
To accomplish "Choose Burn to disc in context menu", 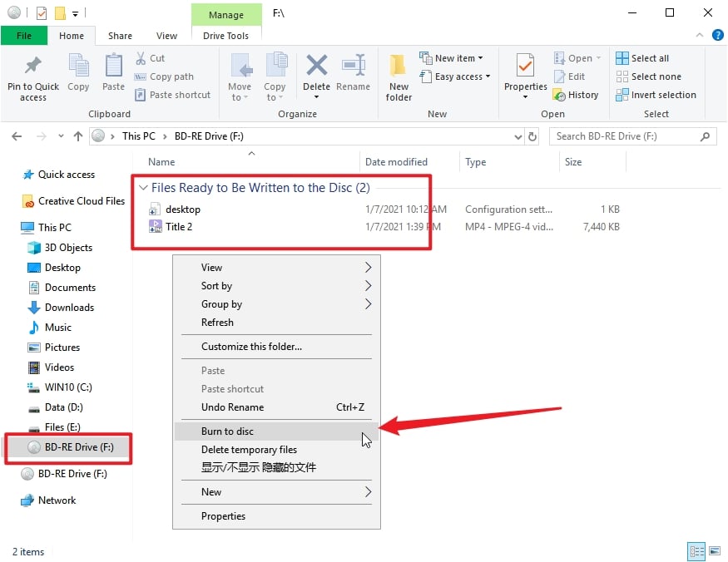I will pos(227,431).
